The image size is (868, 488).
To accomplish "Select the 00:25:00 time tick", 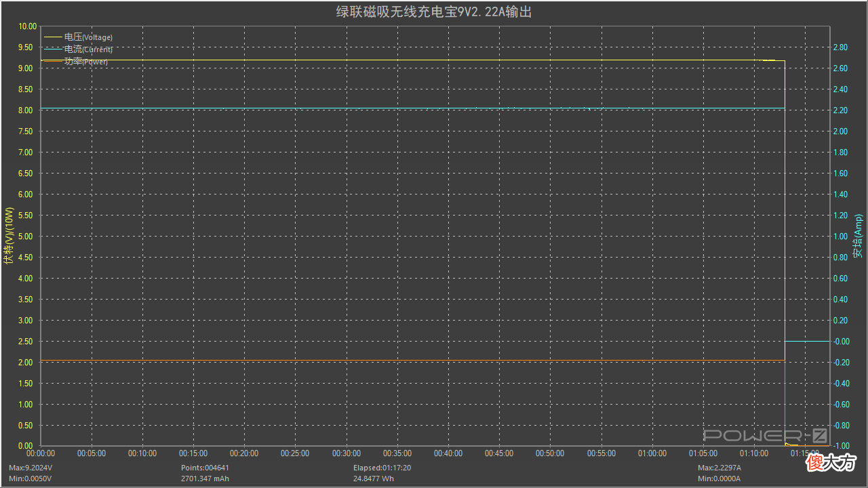I will (295, 454).
